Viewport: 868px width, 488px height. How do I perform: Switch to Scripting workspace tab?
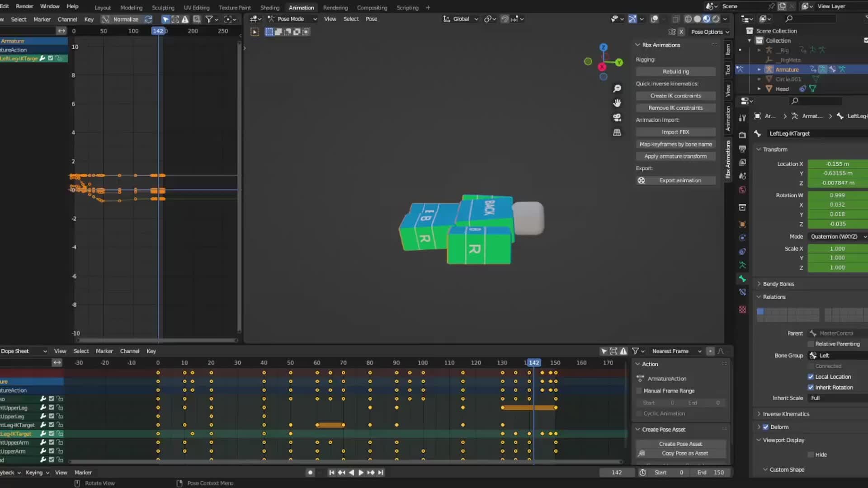coord(407,8)
